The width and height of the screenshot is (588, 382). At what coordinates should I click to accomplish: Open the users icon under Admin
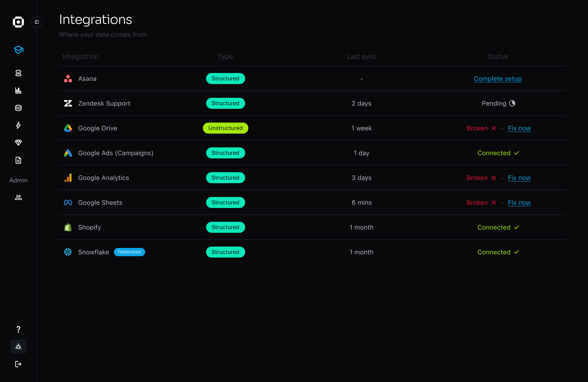tap(18, 197)
